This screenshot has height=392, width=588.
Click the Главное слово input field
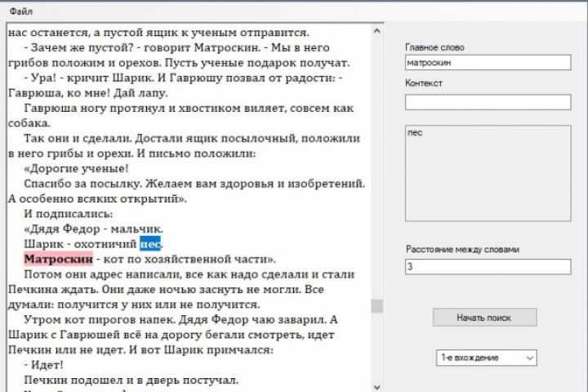(488, 62)
